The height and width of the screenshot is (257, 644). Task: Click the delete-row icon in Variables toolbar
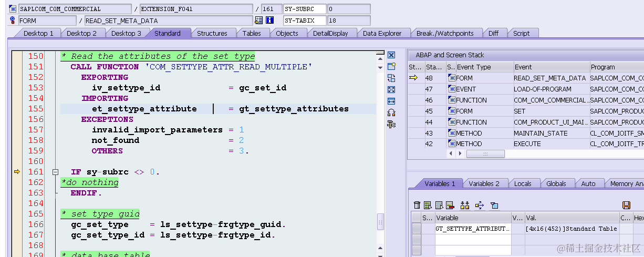(450, 205)
